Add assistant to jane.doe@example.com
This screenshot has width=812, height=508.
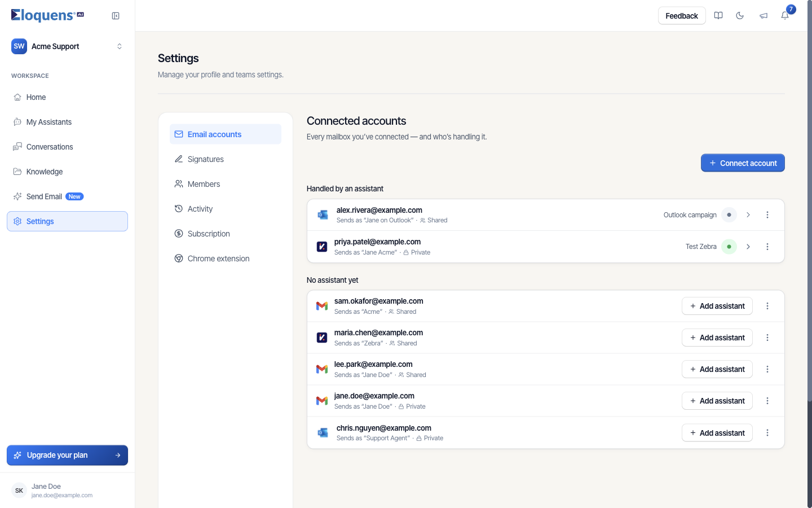coord(717,401)
